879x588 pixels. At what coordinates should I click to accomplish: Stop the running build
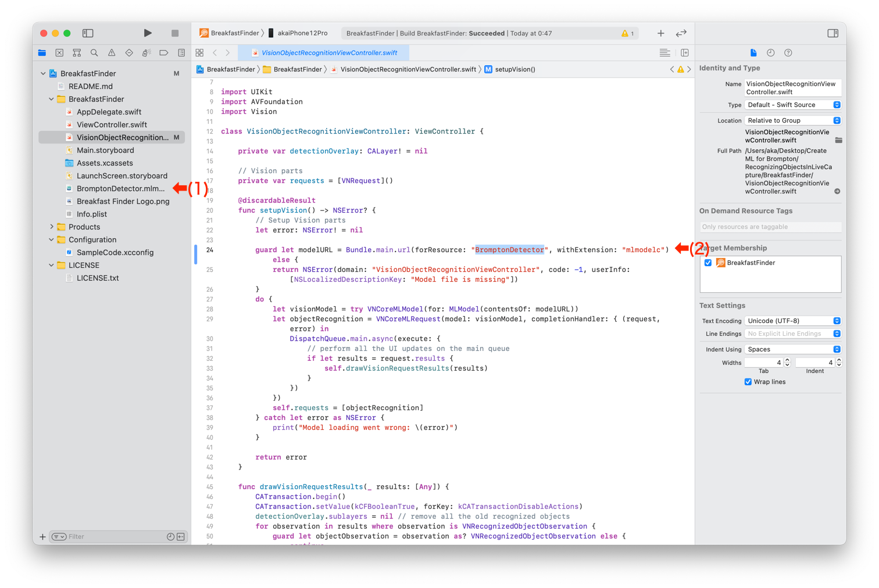[x=175, y=33]
